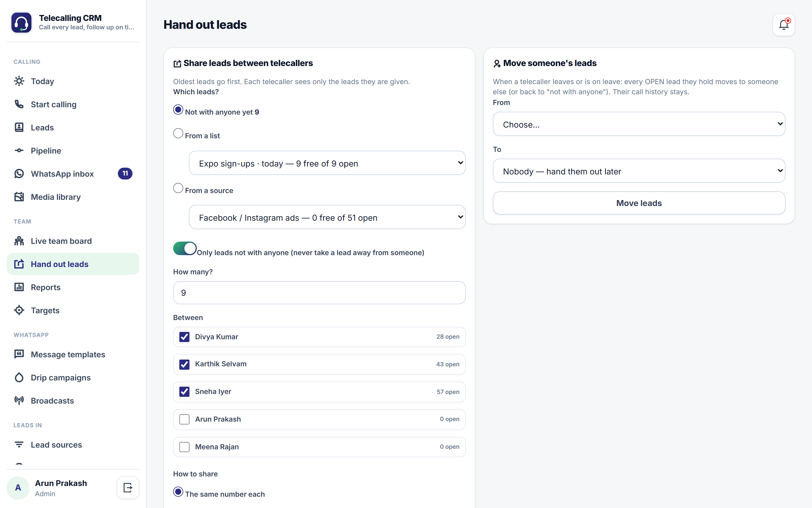
Task: Click the Telecalling CRM headset logo
Action: (x=21, y=23)
